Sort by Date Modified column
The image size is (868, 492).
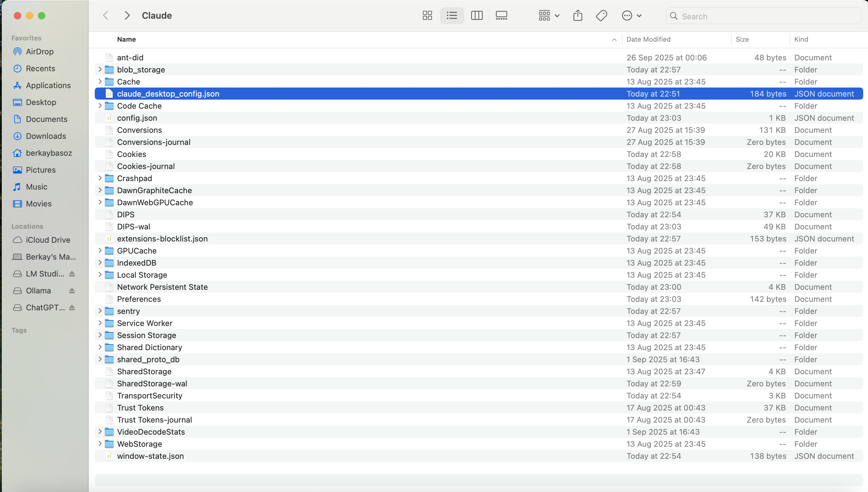point(648,39)
